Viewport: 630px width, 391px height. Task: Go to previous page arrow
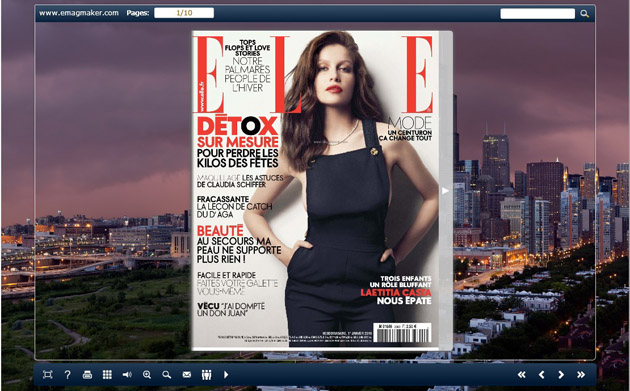(541, 375)
